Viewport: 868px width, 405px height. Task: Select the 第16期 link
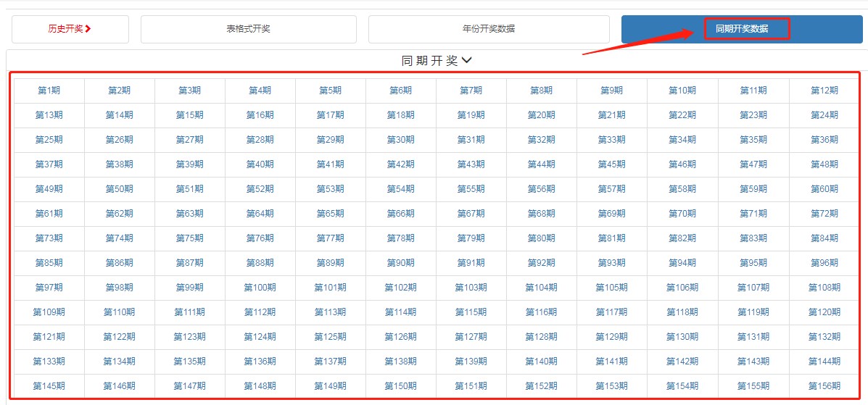pyautogui.click(x=260, y=115)
